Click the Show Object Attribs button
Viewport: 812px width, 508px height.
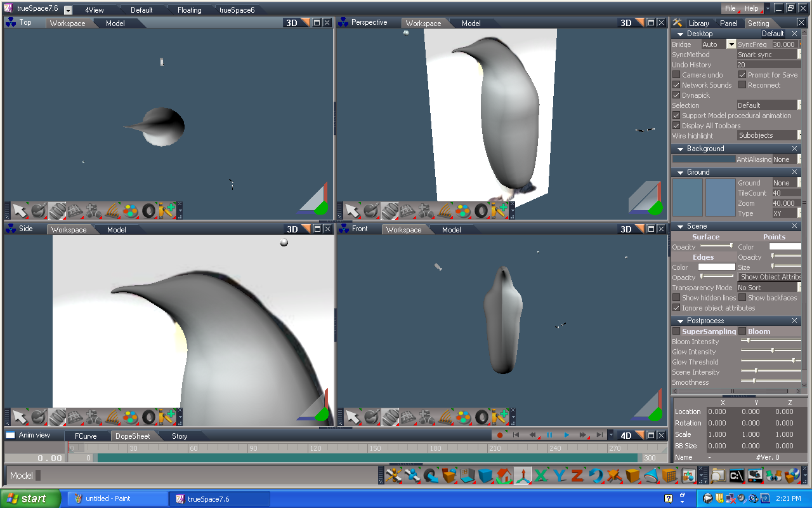(x=769, y=277)
